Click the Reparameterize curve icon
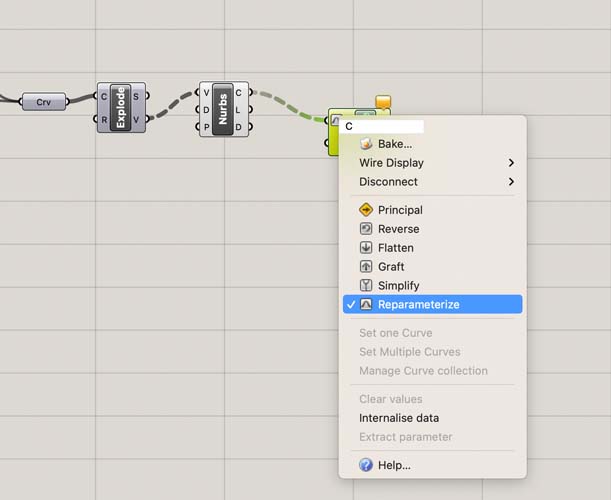Image resolution: width=611 pixels, height=500 pixels. point(366,304)
